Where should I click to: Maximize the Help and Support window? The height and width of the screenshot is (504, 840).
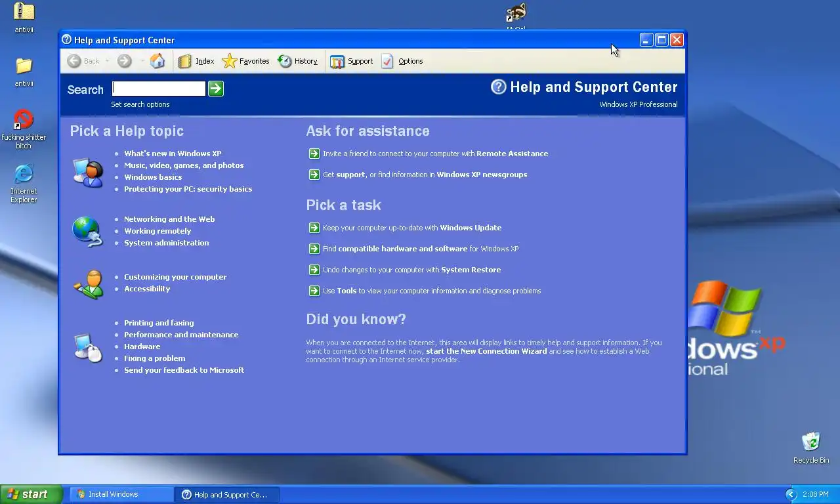(x=661, y=40)
